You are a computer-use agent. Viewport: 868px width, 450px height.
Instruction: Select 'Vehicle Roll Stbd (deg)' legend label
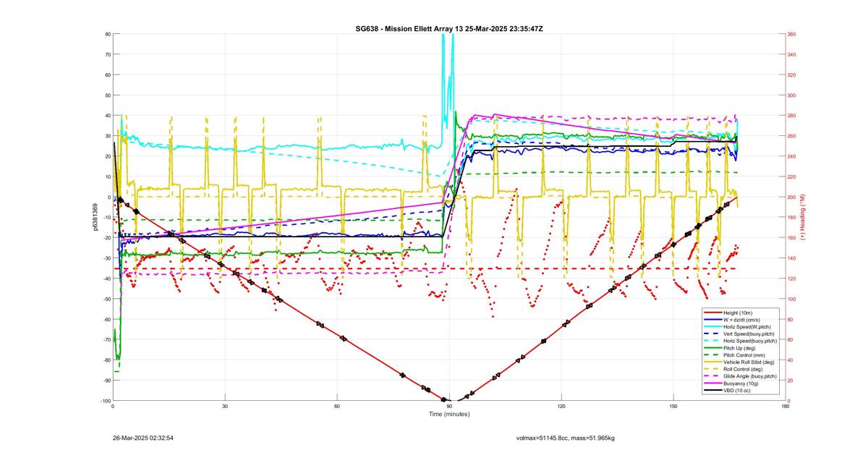749,362
